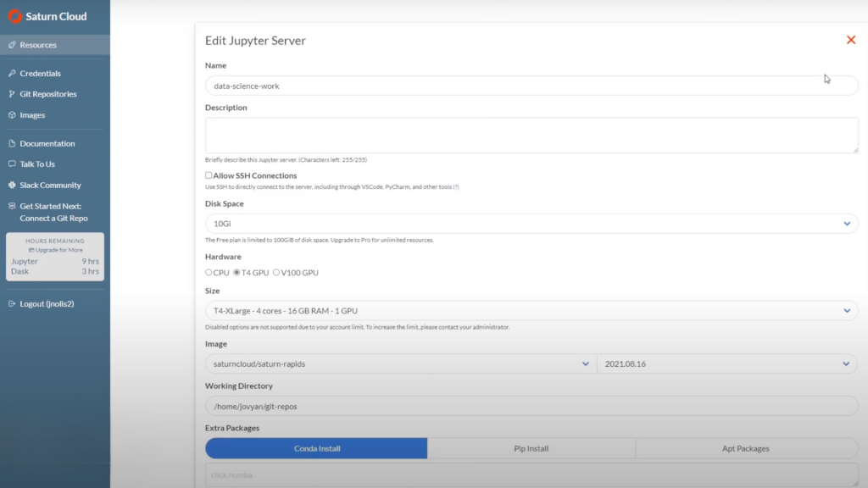
Task: Click the Documentation page icon
Action: [x=12, y=143]
